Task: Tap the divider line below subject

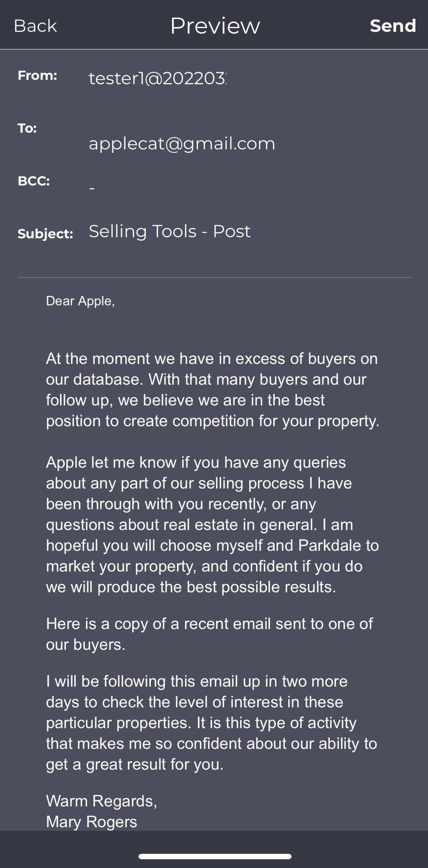Action: [x=215, y=277]
